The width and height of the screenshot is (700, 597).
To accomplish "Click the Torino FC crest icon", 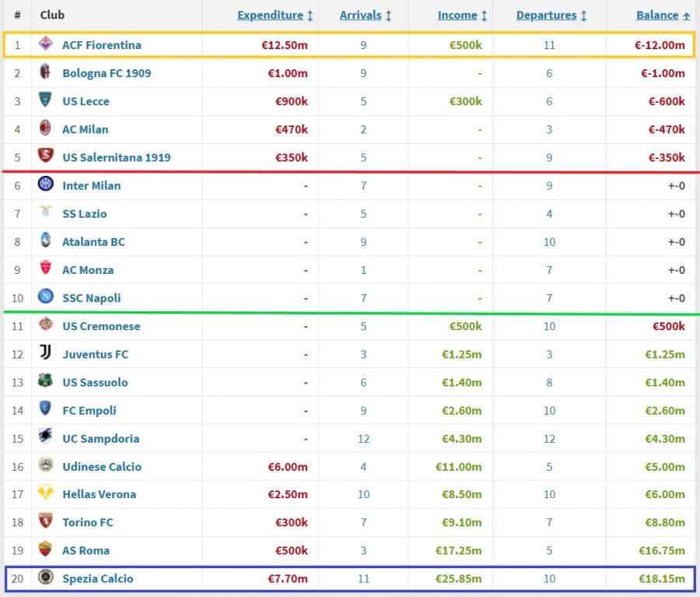I will pyautogui.click(x=46, y=522).
